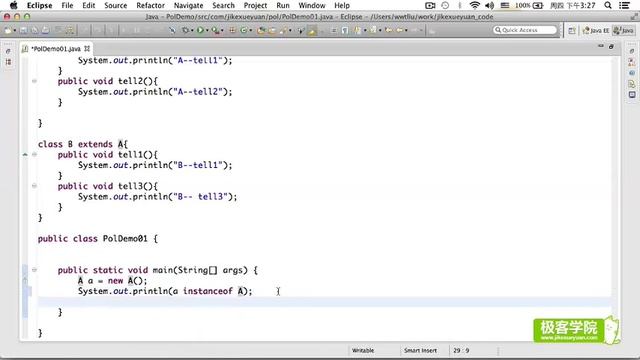Image resolution: width=640 pixels, height=360 pixels.
Task: Open the Window menu
Action: coord(311,5)
